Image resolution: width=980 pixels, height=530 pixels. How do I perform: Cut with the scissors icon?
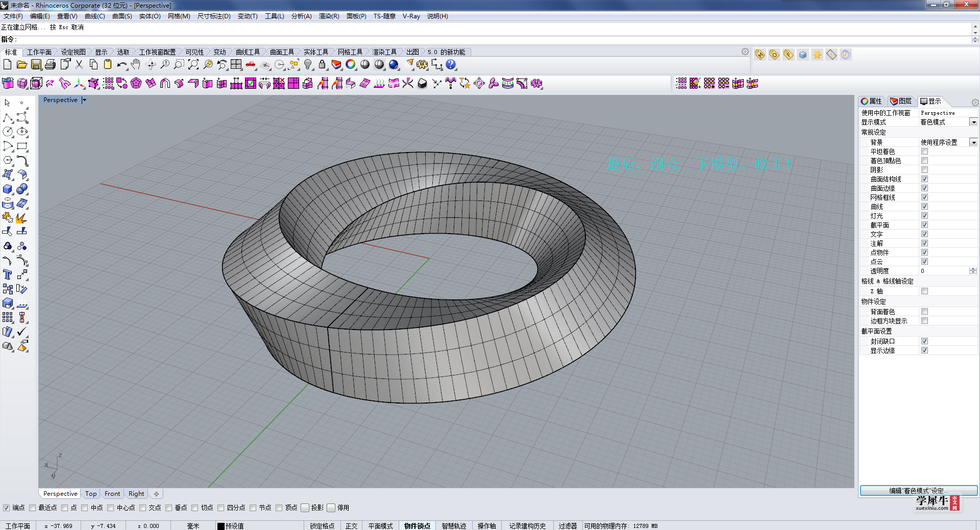point(79,65)
